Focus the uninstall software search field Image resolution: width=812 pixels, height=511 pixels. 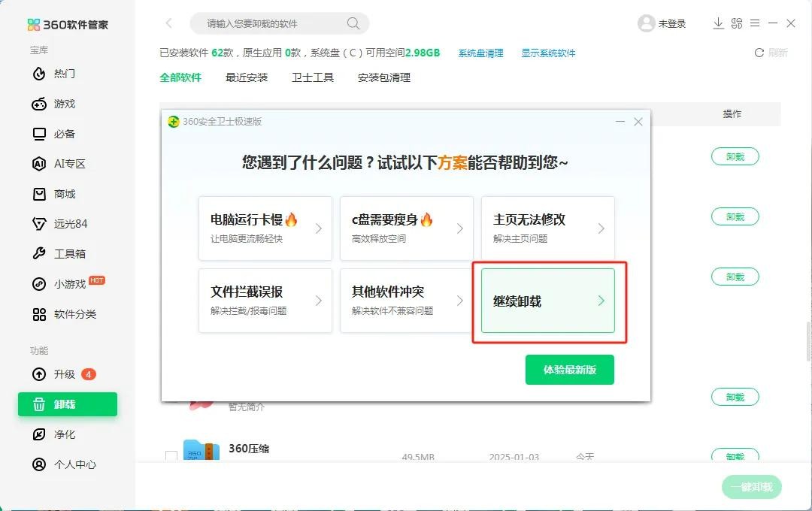tap(271, 23)
